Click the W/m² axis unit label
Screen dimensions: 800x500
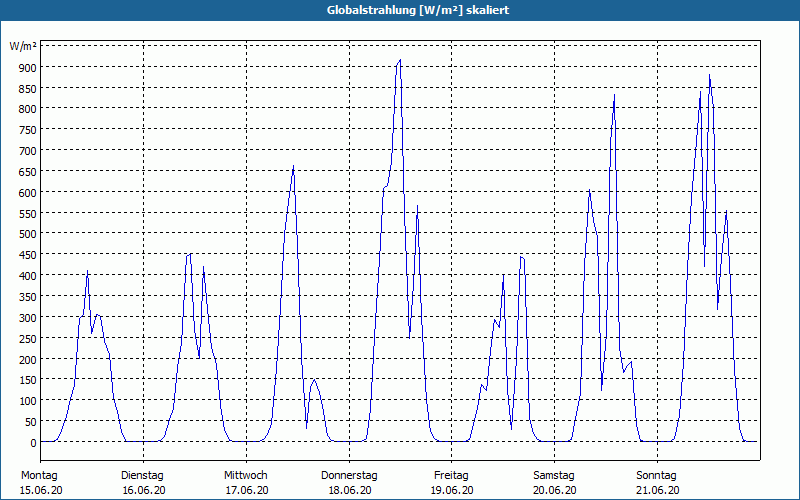pyautogui.click(x=23, y=46)
